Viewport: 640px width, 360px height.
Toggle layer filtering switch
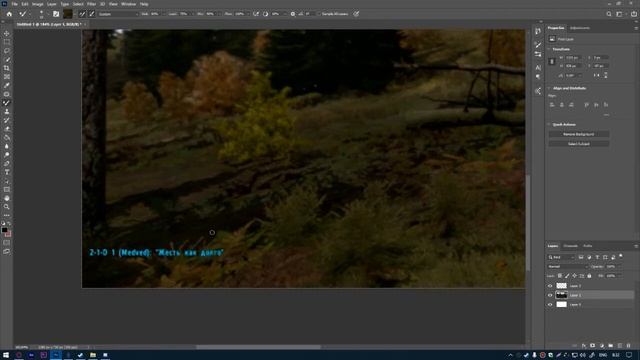621,256
